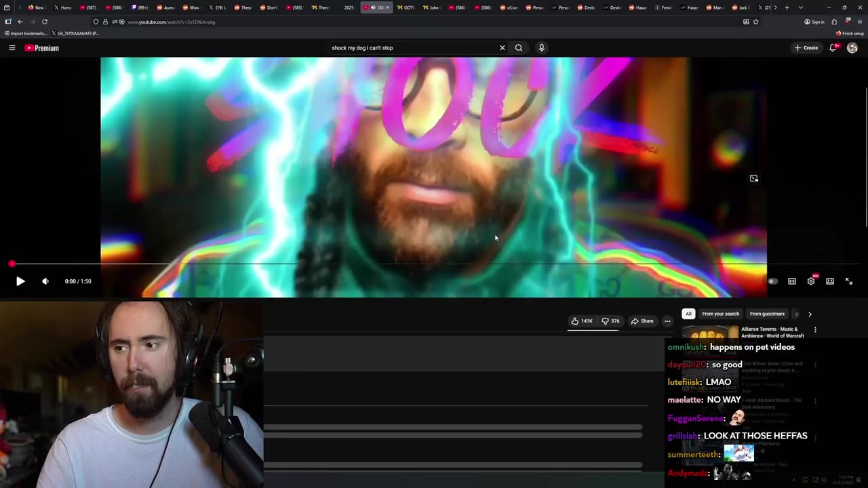Like the video with 141K likes

[582, 321]
